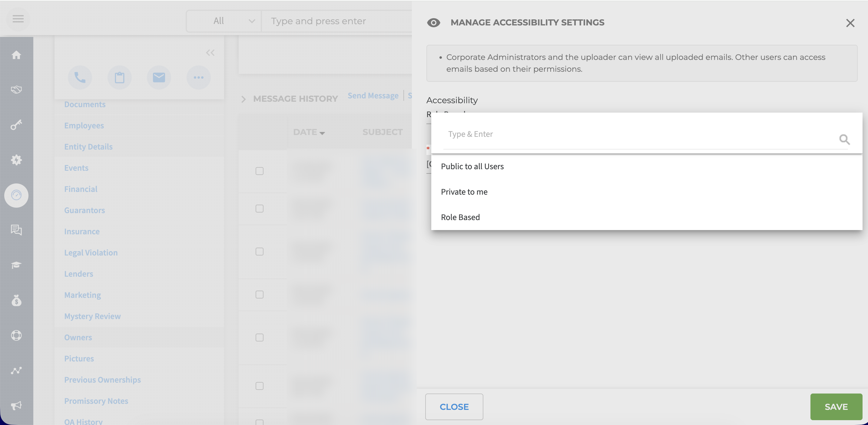Click the envelope email icon

pos(159,77)
